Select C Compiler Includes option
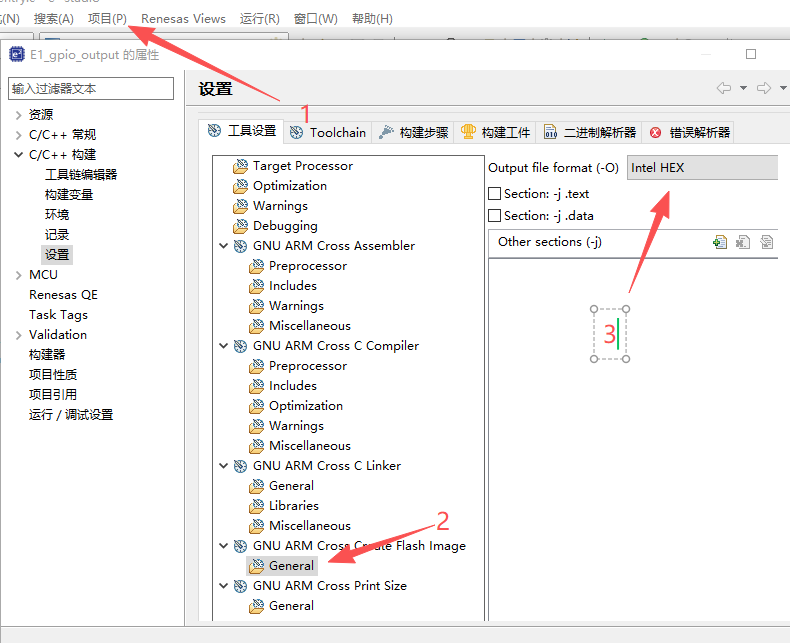The width and height of the screenshot is (790, 643). [293, 386]
